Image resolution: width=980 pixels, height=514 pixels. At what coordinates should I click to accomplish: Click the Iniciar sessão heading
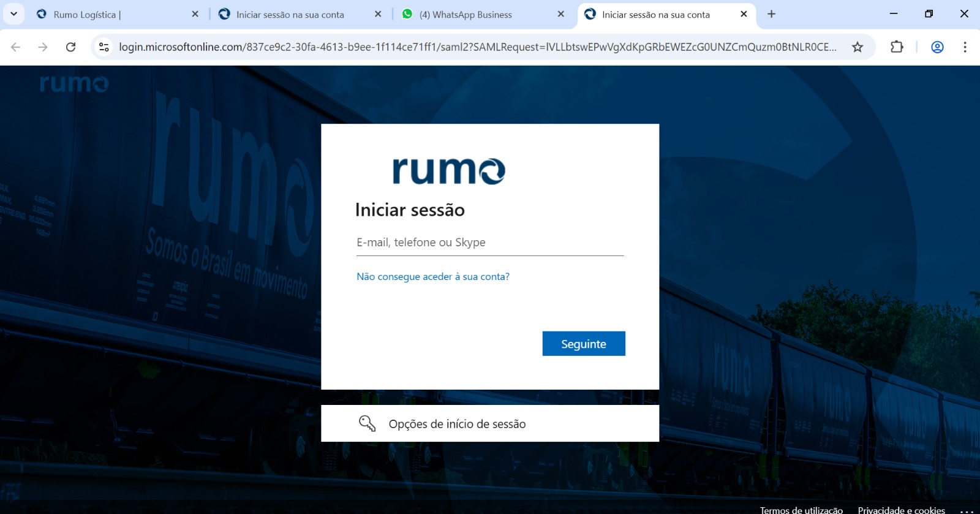410,210
